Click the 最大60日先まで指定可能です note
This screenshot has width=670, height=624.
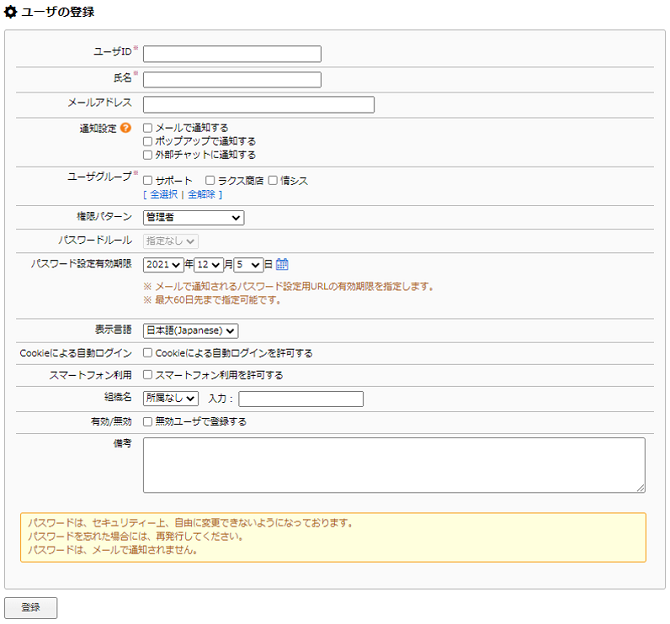(x=212, y=300)
